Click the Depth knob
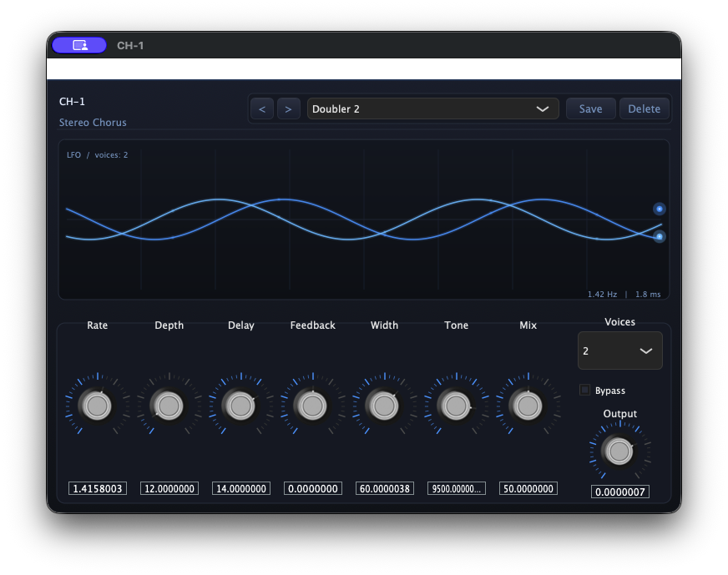 coord(169,406)
